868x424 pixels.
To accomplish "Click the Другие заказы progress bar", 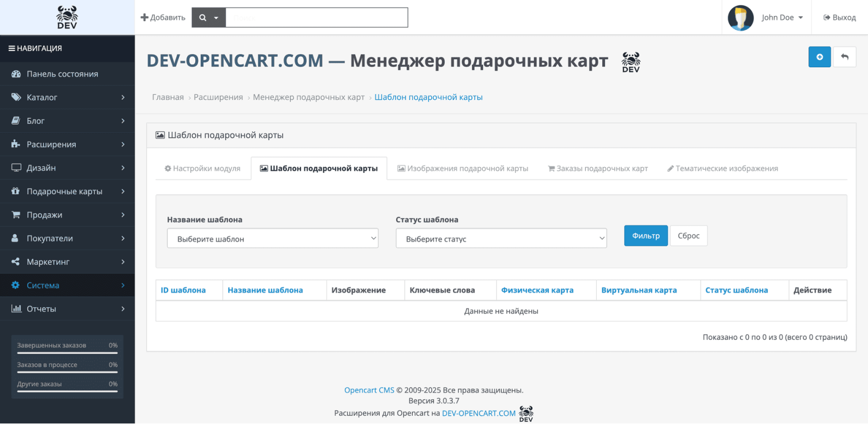I will pyautogui.click(x=67, y=391).
